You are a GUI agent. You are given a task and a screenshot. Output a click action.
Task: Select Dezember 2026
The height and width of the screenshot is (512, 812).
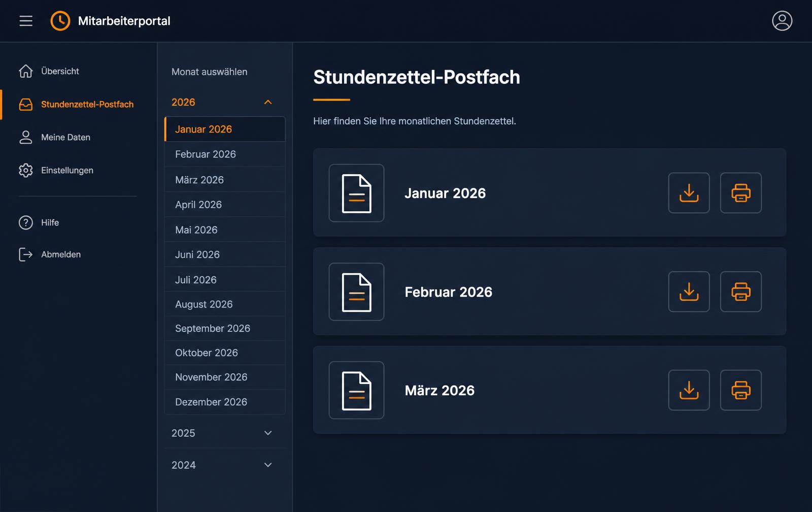[x=225, y=402]
